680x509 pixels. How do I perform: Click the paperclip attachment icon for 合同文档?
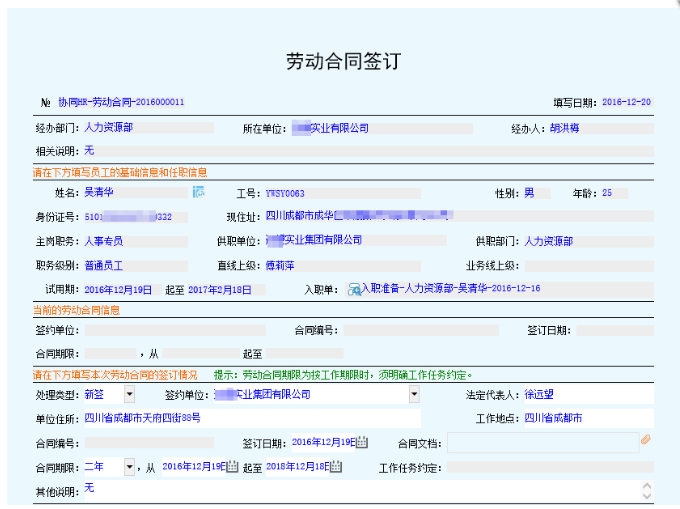[x=646, y=440]
